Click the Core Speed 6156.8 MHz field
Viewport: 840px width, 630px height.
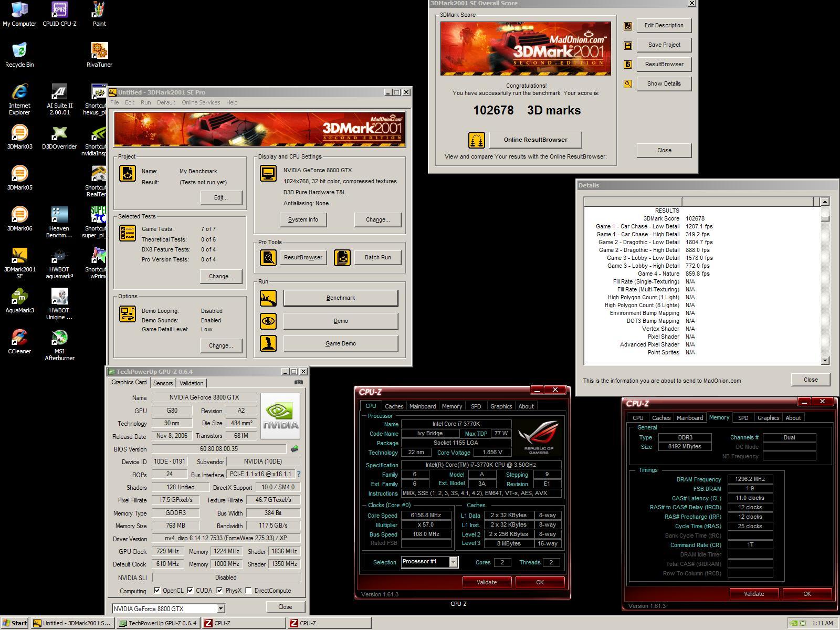tap(426, 516)
